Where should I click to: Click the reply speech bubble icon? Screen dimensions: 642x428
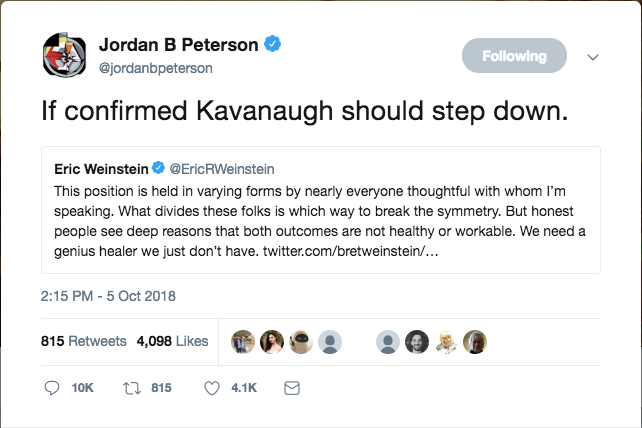pos(52,388)
